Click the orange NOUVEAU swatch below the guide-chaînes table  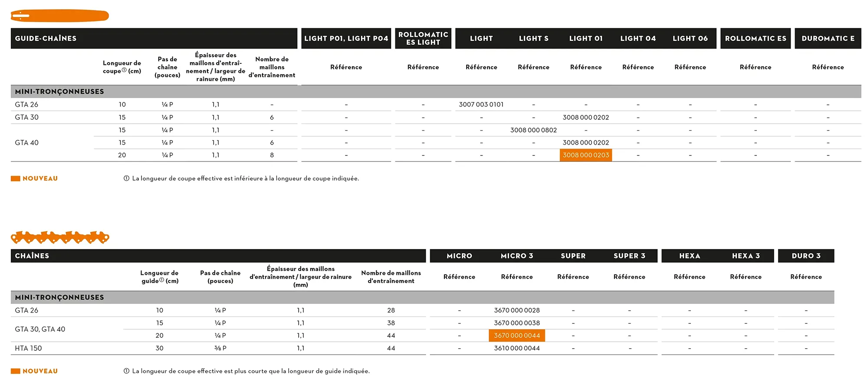[16, 178]
